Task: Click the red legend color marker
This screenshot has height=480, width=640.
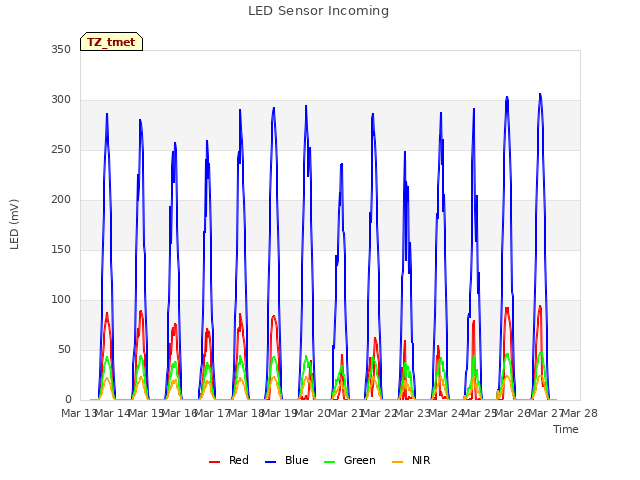Action: point(214,462)
